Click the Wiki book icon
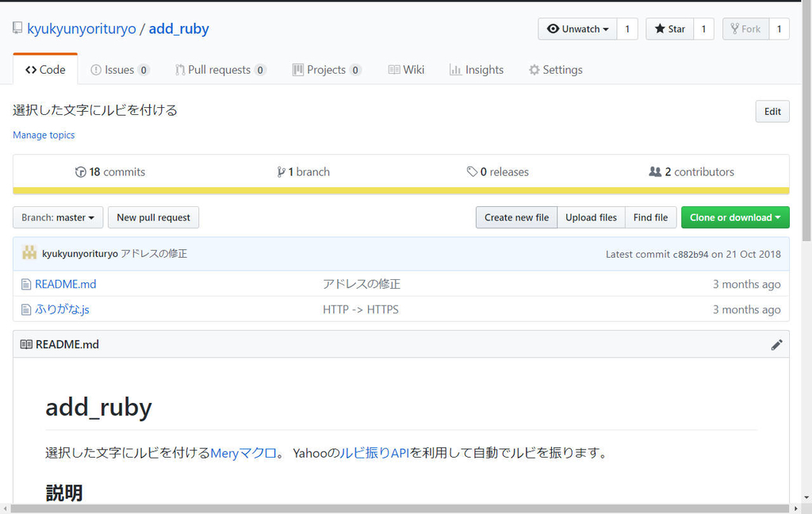The image size is (812, 514). 394,70
